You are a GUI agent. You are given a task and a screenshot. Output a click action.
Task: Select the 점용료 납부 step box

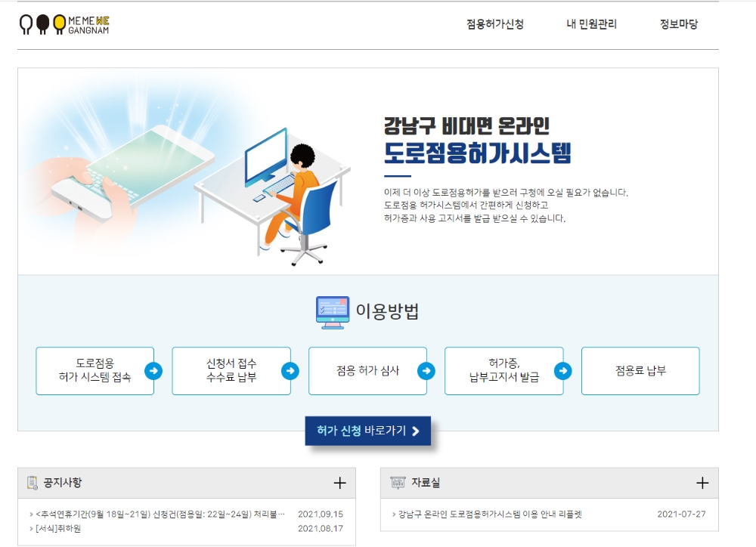pos(640,371)
